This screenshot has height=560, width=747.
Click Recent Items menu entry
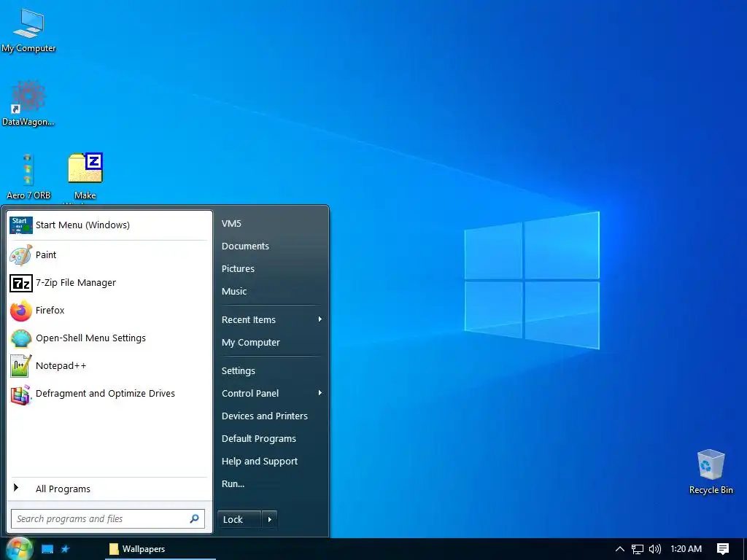249,320
